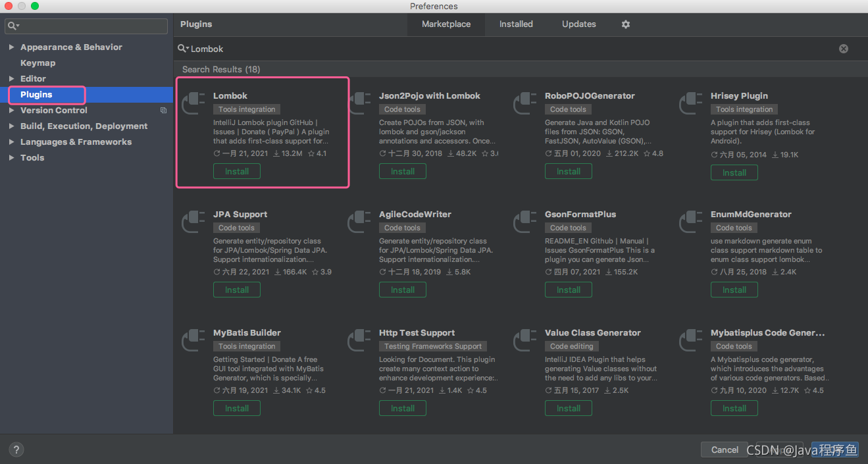Open the Json2Pojo with Lombok title
868x464 pixels.
click(430, 96)
